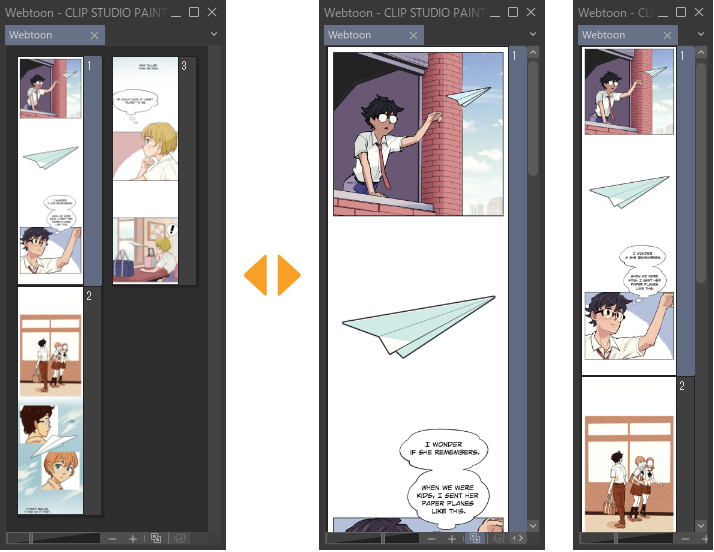
Task: Click vertical scrollbar thumb in middle window
Action: [533, 118]
